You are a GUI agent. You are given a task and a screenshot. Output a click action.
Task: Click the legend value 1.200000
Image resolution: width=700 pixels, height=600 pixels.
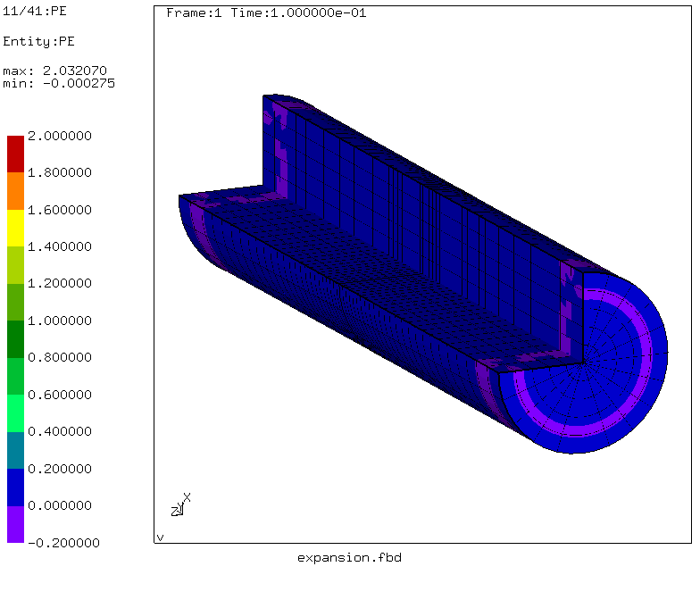click(x=60, y=283)
